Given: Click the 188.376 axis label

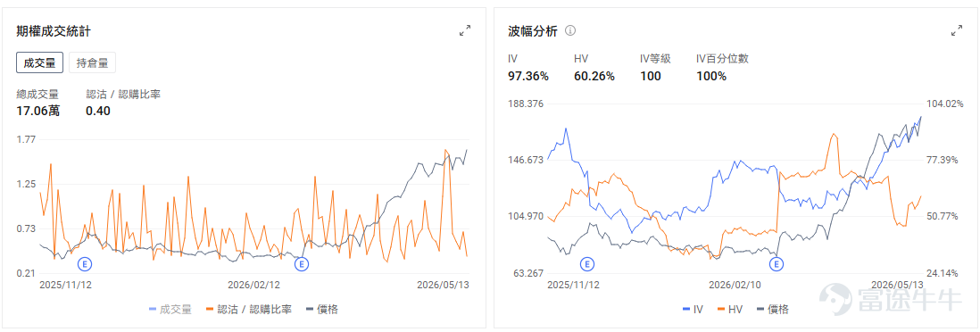Looking at the screenshot, I should (x=526, y=104).
